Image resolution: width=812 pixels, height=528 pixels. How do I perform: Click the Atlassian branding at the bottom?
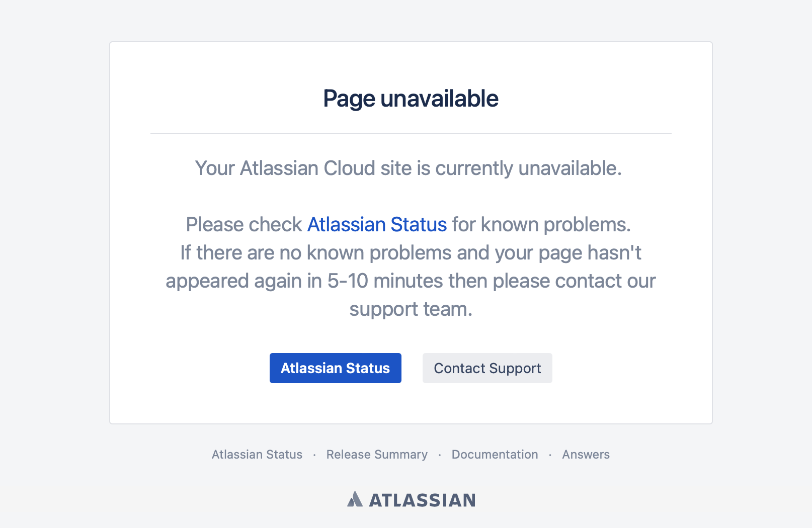(x=412, y=499)
